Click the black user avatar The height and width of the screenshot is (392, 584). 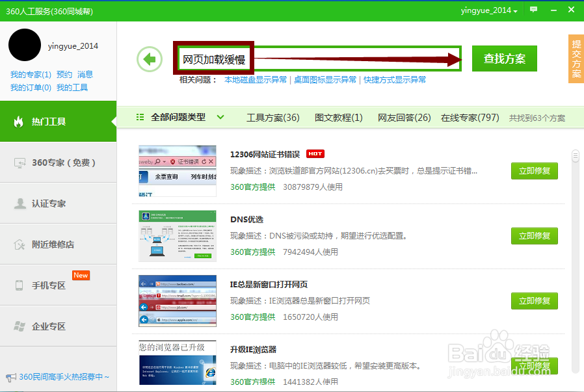tap(25, 45)
